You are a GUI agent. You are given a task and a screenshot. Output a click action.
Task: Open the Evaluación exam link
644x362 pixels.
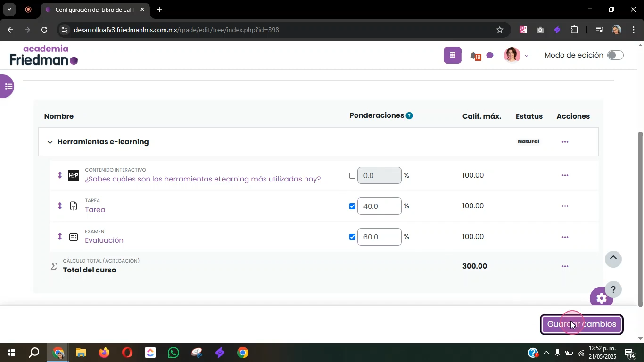click(x=104, y=240)
